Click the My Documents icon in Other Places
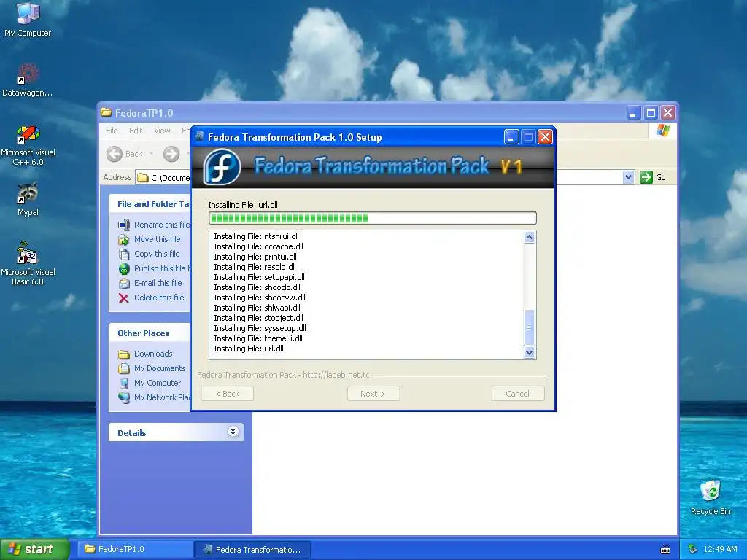This screenshot has height=560, width=747. [x=124, y=368]
